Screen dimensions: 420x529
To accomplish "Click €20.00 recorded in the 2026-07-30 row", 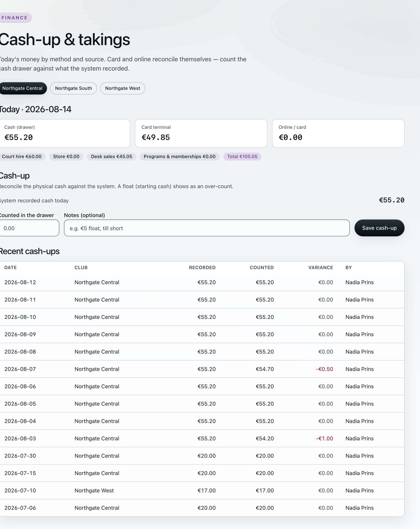I will pos(207,456).
